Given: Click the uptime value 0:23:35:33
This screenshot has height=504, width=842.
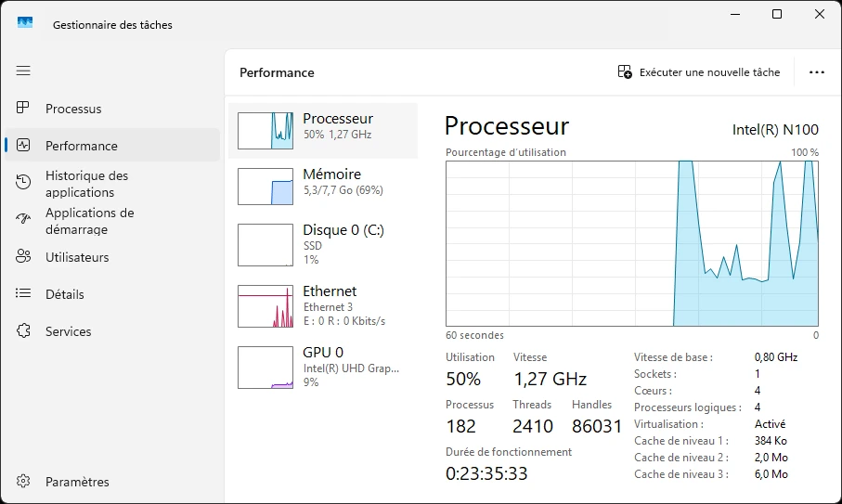Looking at the screenshot, I should pos(486,473).
